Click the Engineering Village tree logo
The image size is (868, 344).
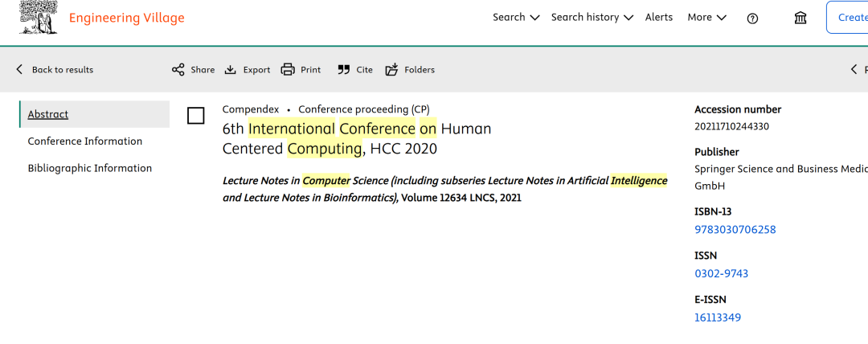pos(39,18)
